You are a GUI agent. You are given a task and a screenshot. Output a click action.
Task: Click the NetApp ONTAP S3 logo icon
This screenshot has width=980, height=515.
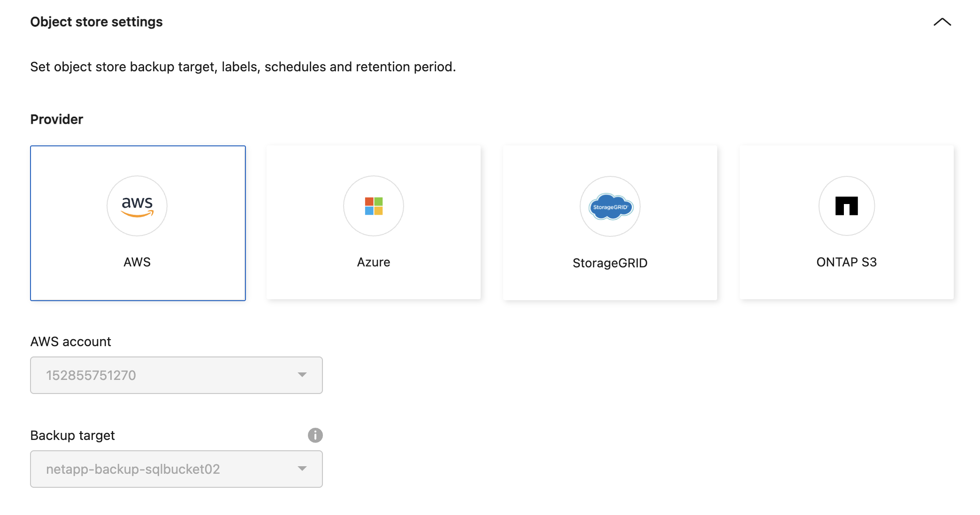click(x=846, y=206)
